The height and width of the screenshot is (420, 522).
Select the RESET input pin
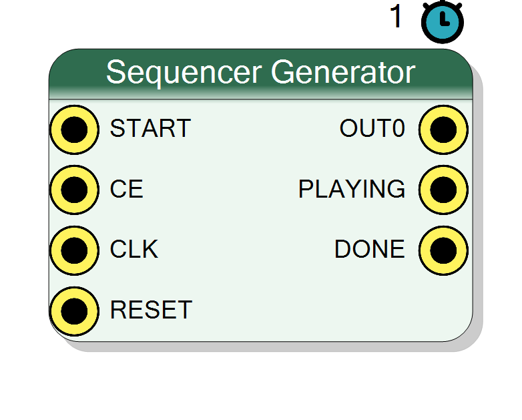74,311
